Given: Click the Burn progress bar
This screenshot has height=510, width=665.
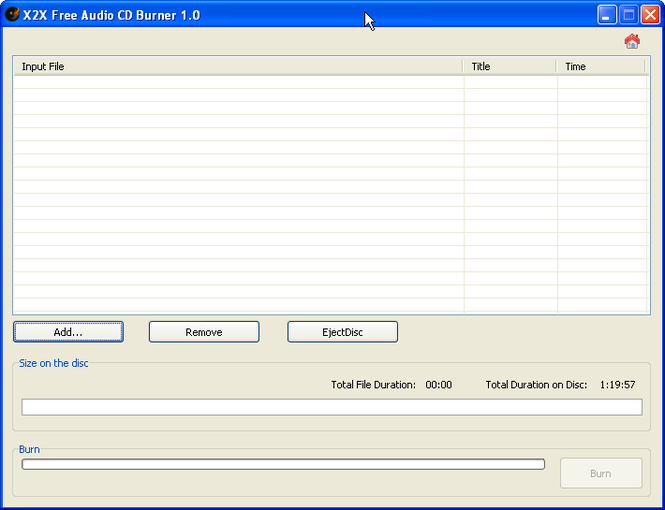Looking at the screenshot, I should point(283,464).
